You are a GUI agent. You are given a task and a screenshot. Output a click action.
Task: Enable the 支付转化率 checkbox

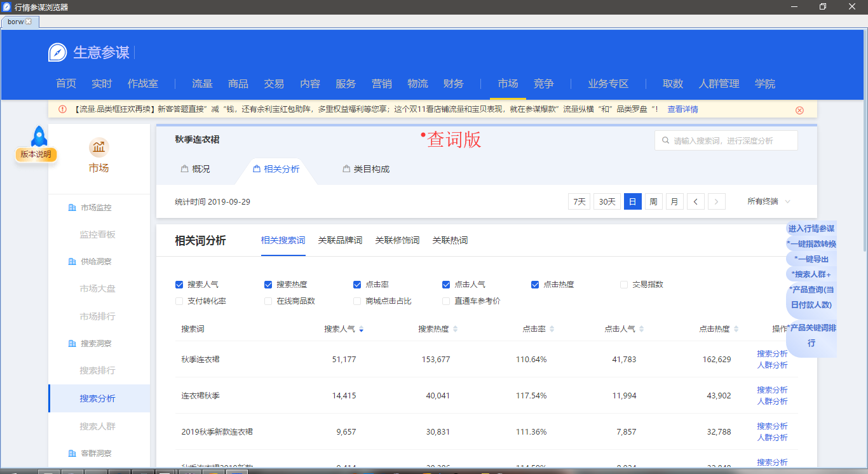pyautogui.click(x=179, y=301)
